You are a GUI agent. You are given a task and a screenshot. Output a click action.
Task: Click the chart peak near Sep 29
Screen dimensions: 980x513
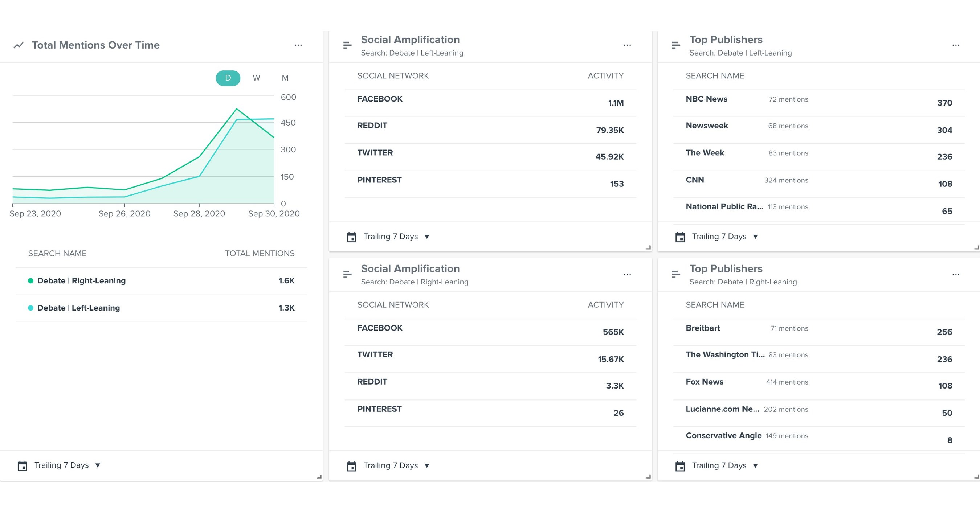tap(237, 110)
